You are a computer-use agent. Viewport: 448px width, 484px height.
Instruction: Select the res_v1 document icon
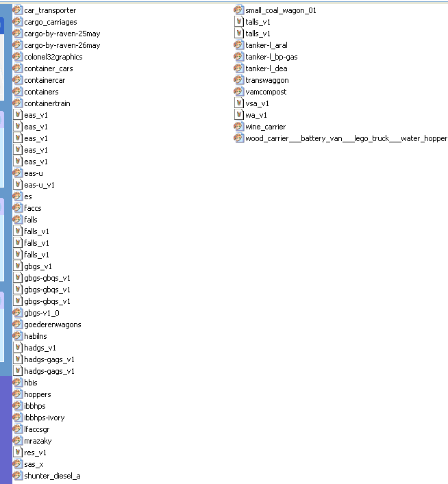pos(18,453)
